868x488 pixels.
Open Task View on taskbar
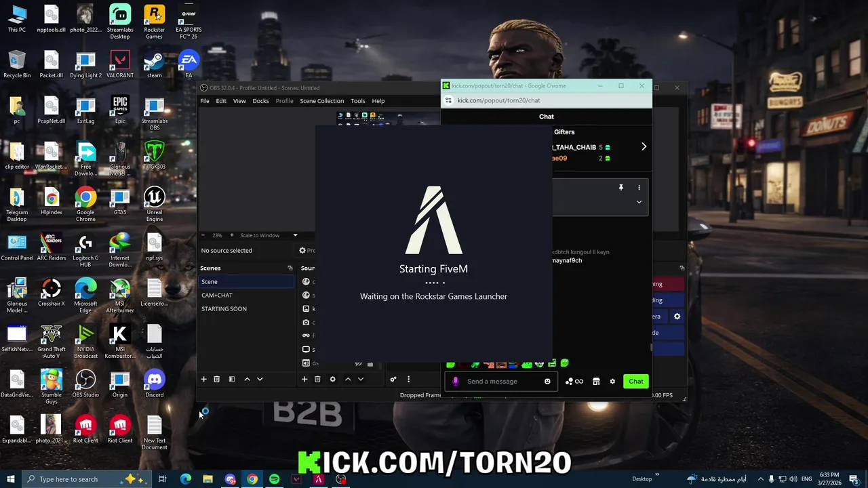coord(163,479)
